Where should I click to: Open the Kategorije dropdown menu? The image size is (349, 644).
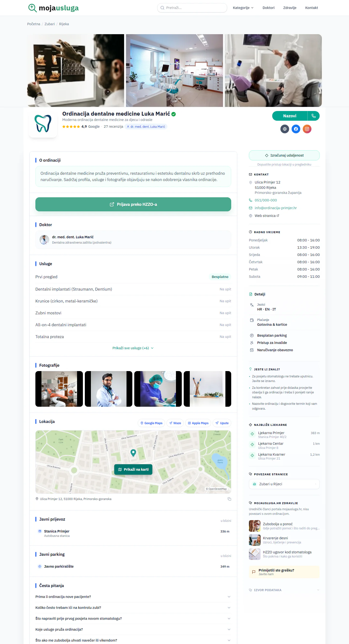(x=243, y=8)
